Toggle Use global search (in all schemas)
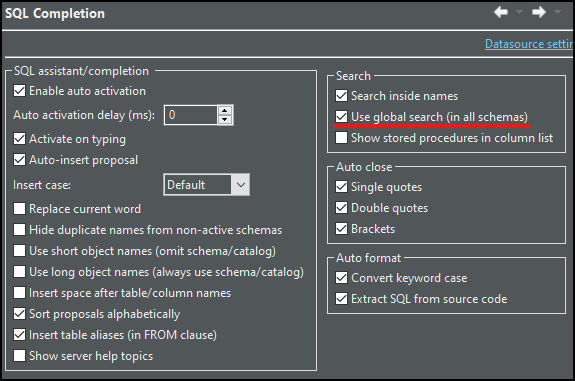 (341, 117)
